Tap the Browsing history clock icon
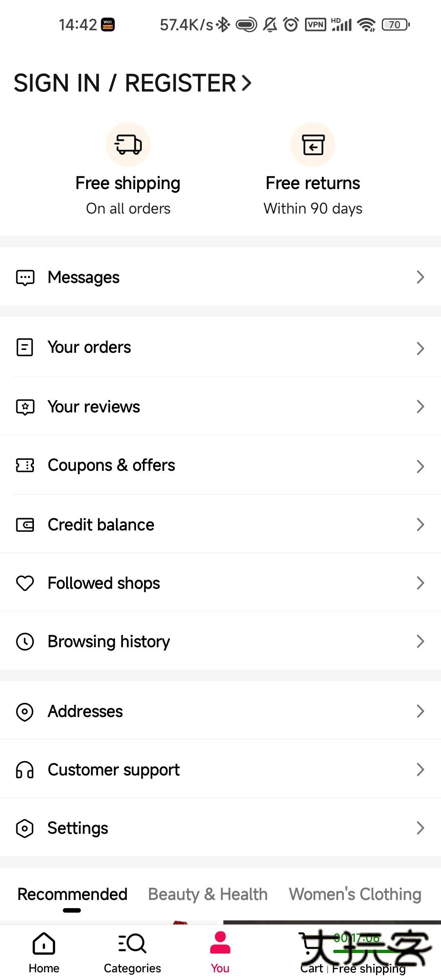The image size is (441, 980). point(25,641)
